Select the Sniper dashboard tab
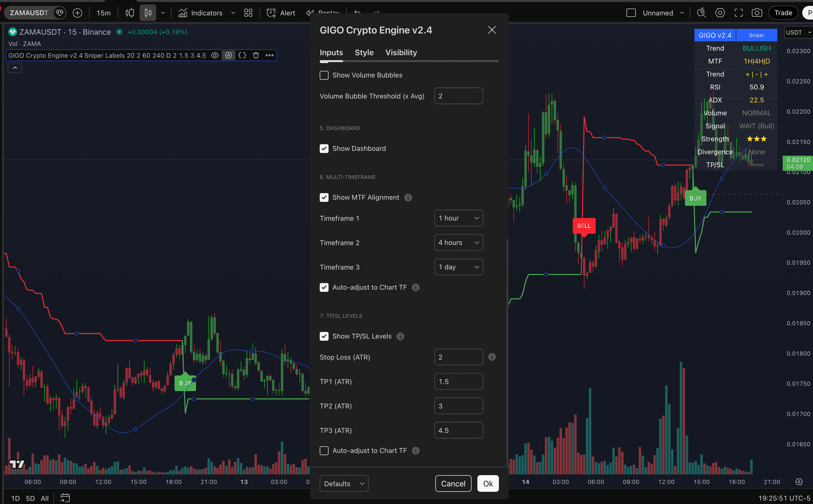813x504 pixels. coord(756,35)
